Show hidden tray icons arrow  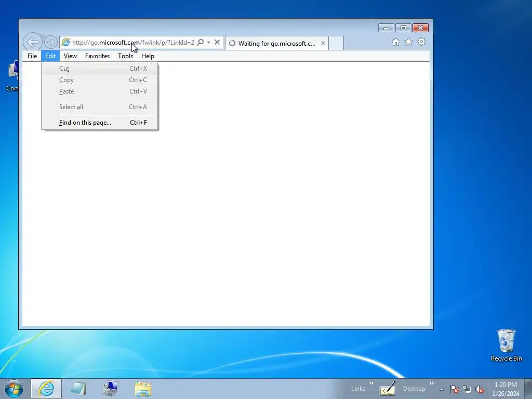(442, 389)
